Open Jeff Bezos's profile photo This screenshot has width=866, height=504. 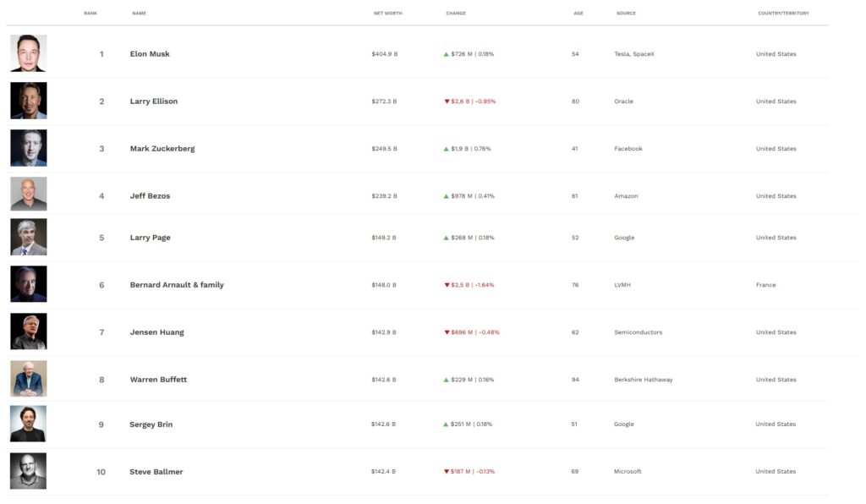[29, 194]
